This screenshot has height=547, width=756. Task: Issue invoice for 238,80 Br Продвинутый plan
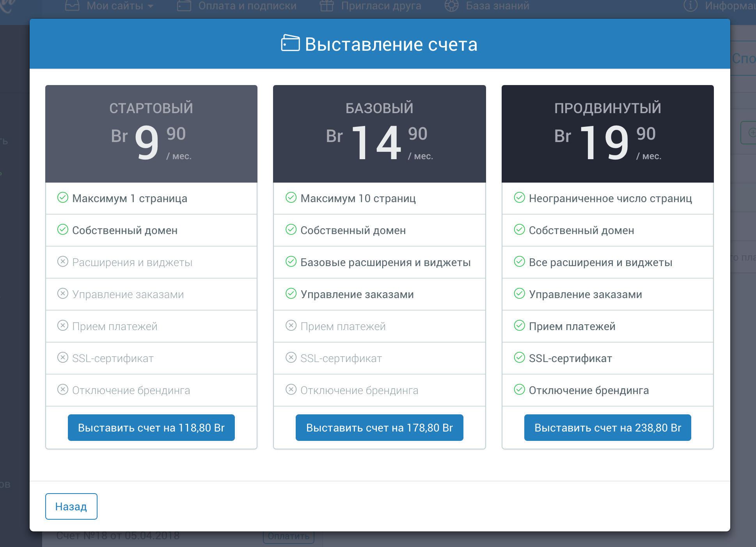click(608, 428)
